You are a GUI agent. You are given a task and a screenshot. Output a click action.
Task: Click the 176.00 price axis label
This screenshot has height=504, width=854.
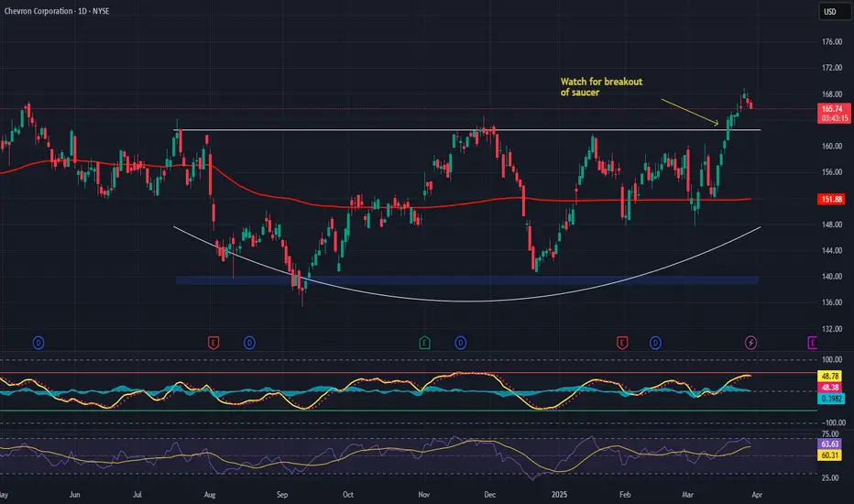point(832,42)
